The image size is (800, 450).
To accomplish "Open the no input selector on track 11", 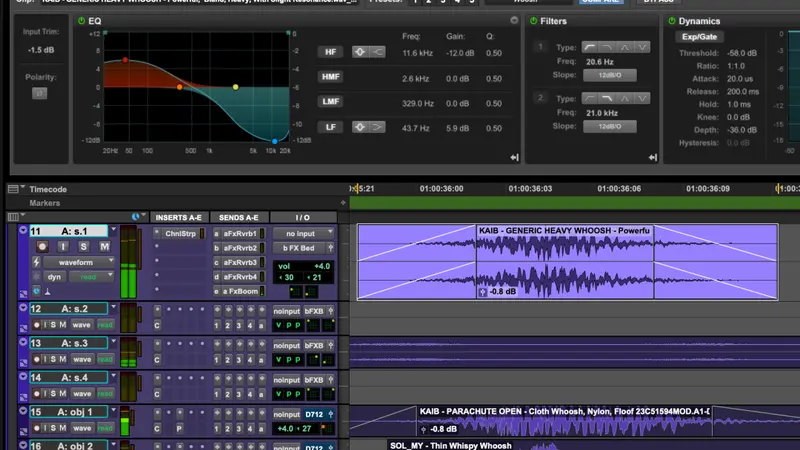I will click(304, 234).
